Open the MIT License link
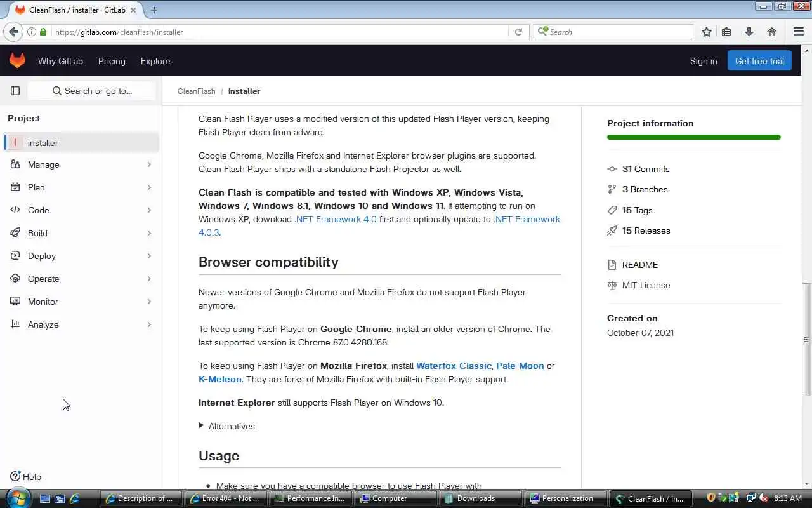This screenshot has height=508, width=812. pos(646,285)
